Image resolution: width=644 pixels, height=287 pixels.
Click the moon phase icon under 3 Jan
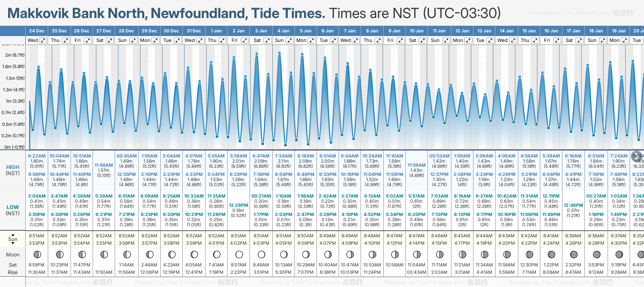[261, 254]
